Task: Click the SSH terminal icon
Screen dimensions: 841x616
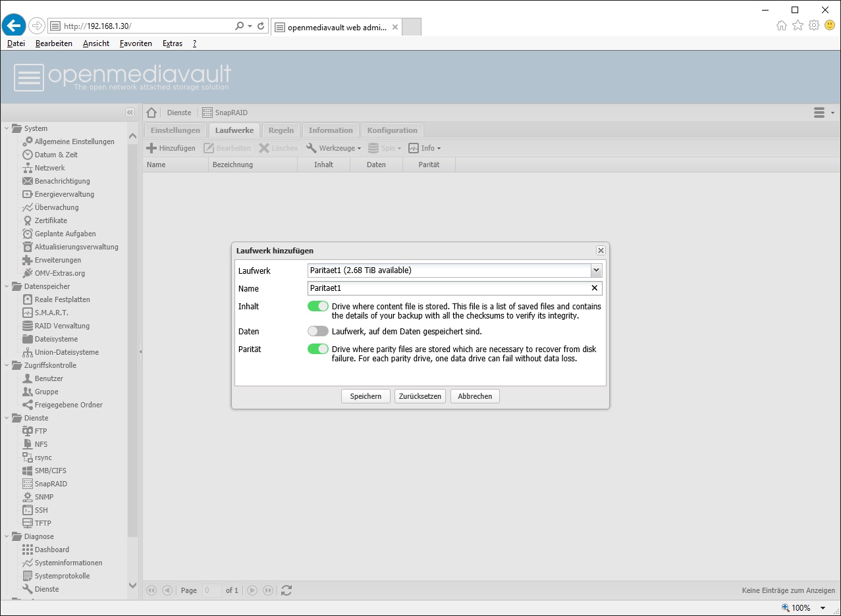Action: click(x=28, y=510)
